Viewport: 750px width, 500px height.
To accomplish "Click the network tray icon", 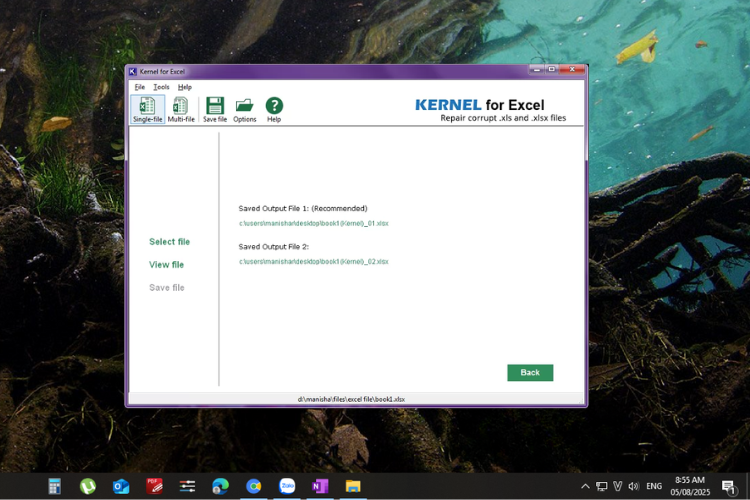I will pos(602,487).
